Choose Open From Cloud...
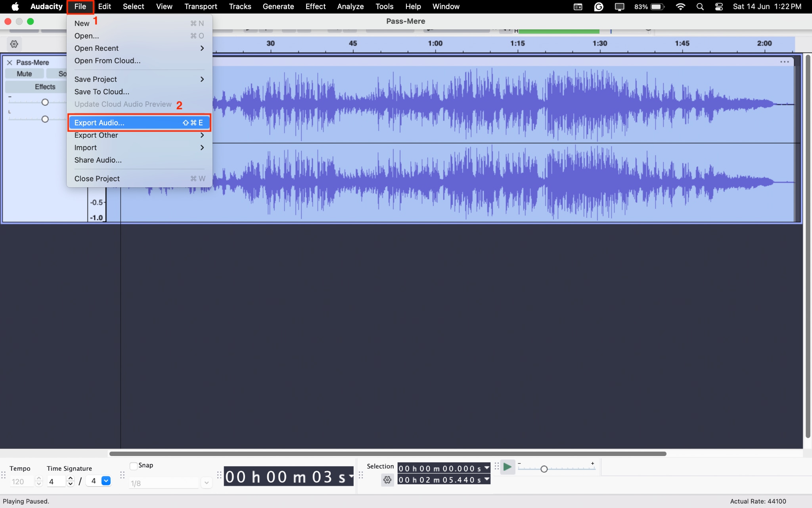The image size is (812, 508). (139, 60)
